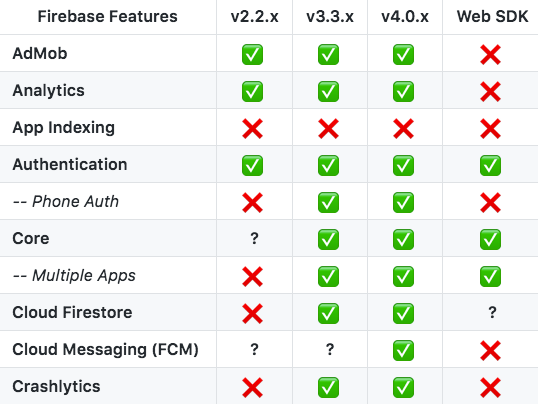The width and height of the screenshot is (538, 404).
Task: Click Phone Auth red cross under v2.2.x
Action: (252, 203)
